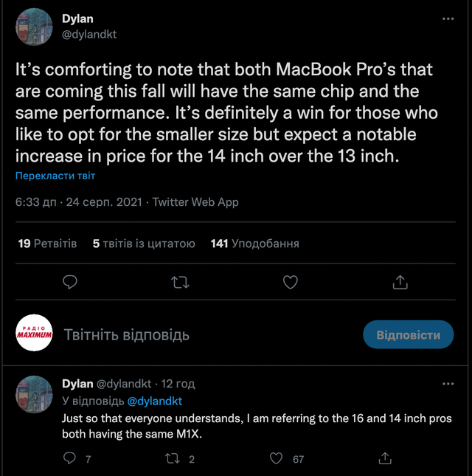472x476 pixels.
Task: Click the @dylandkt mention in reply
Action: pos(155,401)
